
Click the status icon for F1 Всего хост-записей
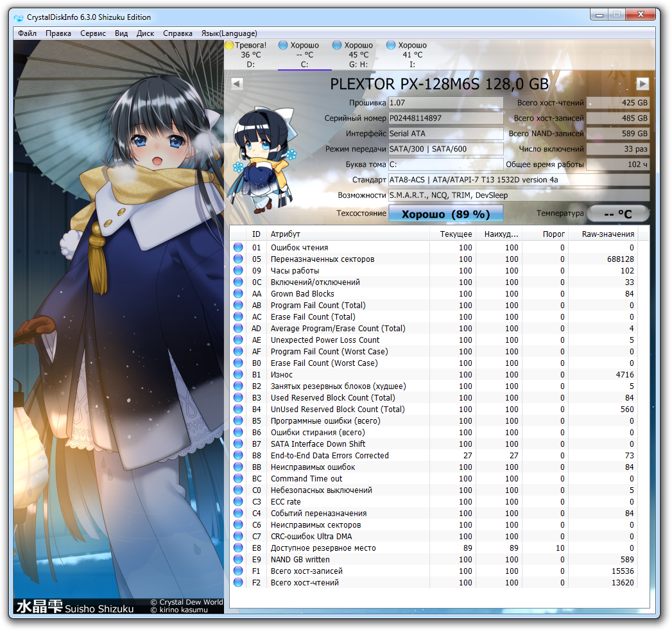tap(238, 571)
